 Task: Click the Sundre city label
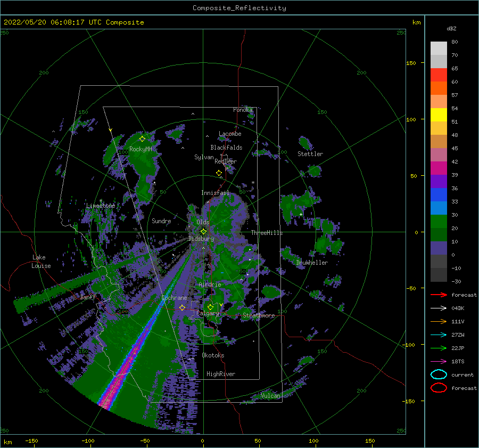[161, 221]
